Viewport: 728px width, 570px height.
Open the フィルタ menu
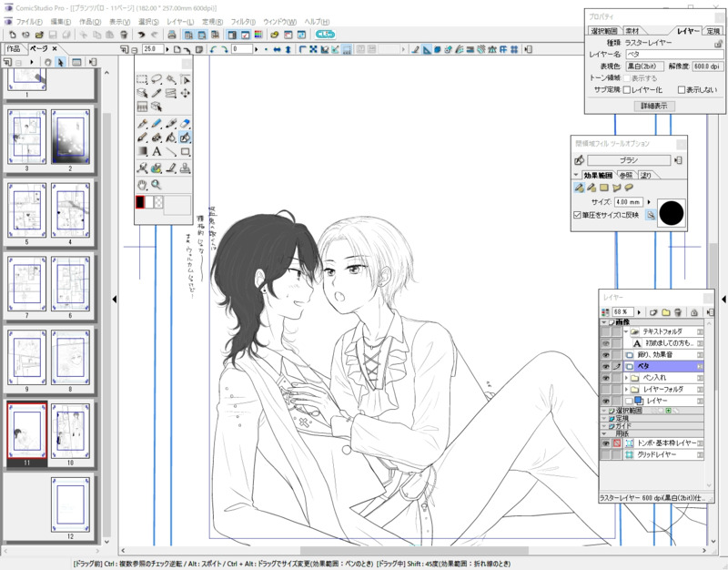click(x=243, y=22)
